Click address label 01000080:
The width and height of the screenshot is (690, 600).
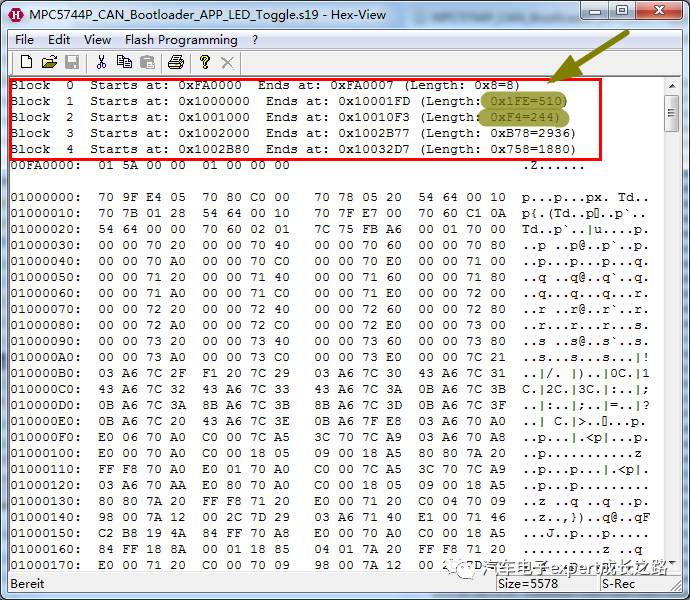point(46,325)
